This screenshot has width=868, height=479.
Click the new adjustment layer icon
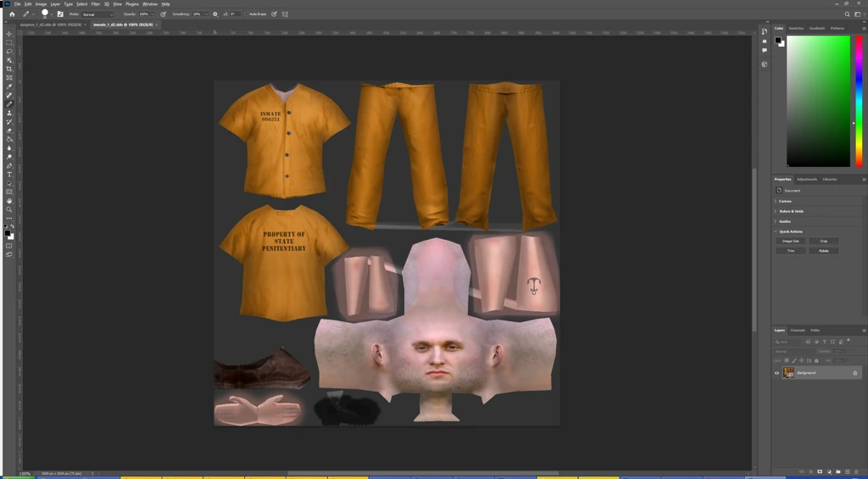[x=829, y=472]
